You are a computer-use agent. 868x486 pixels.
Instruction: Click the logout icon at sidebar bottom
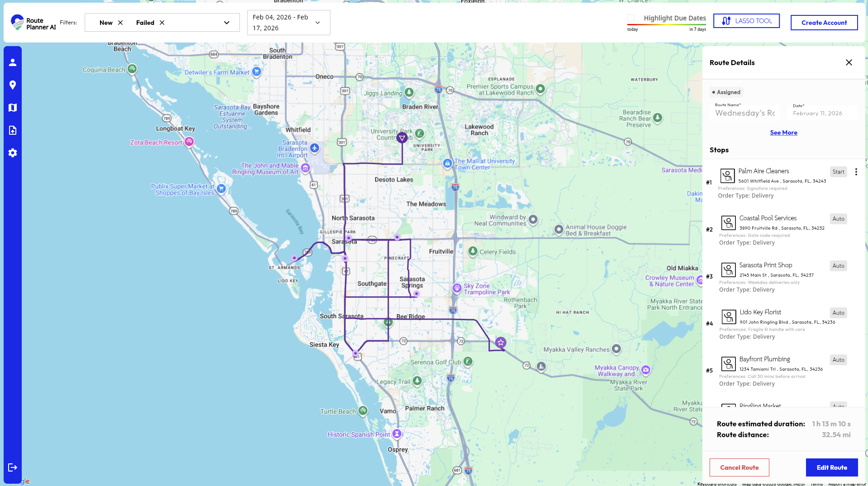point(13,467)
